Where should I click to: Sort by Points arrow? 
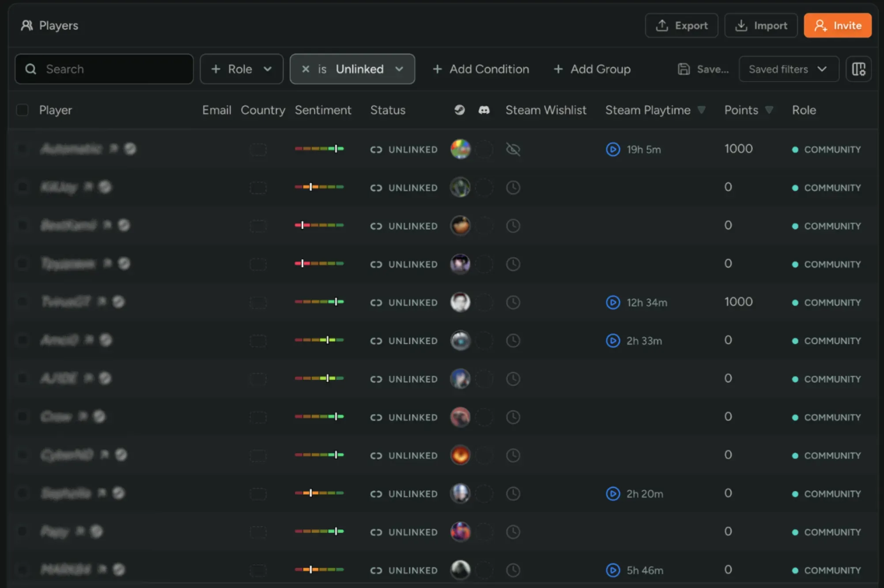[x=769, y=110]
